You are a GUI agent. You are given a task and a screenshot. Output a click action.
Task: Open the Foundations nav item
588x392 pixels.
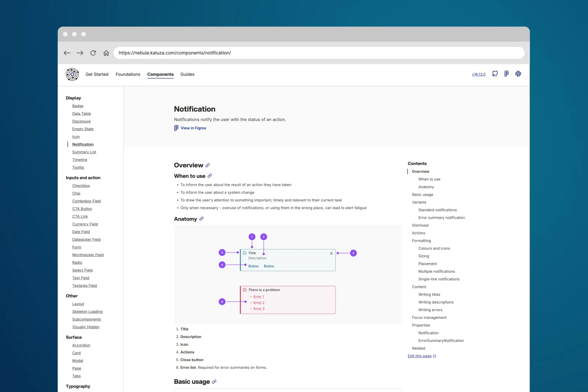(x=128, y=74)
